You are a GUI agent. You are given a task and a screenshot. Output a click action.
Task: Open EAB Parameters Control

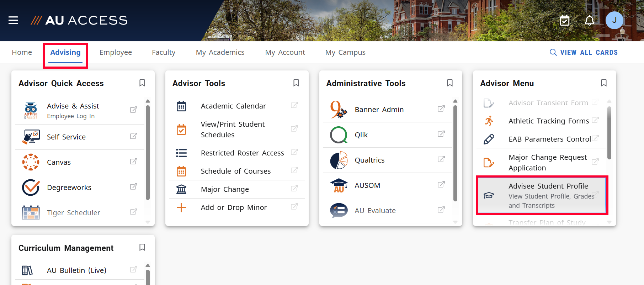(541, 139)
